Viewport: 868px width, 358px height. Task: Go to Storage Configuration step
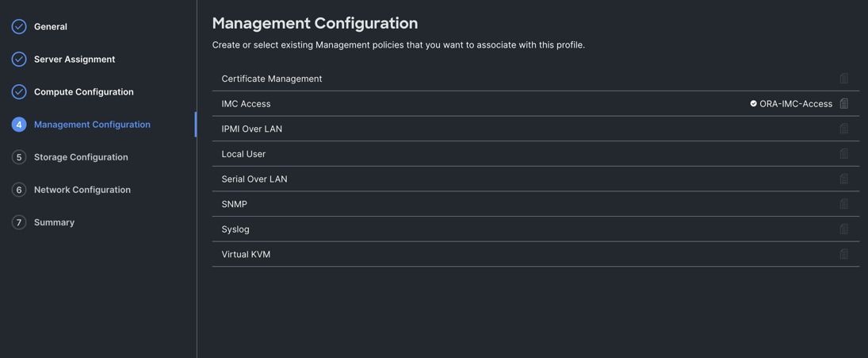[81, 157]
